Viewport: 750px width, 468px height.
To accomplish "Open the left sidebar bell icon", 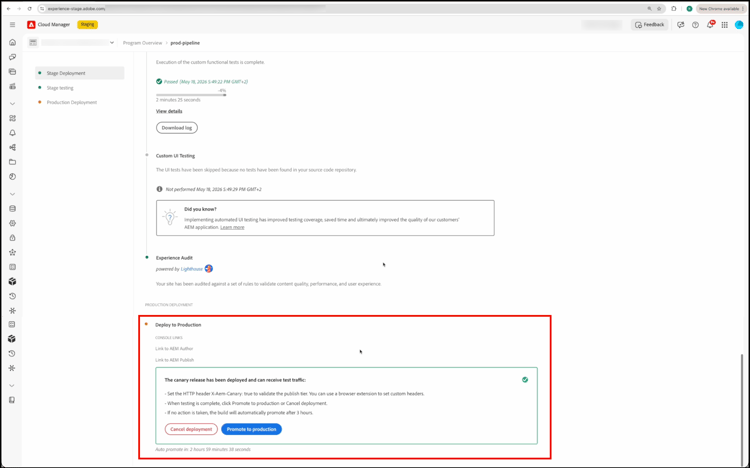I will coord(12,133).
